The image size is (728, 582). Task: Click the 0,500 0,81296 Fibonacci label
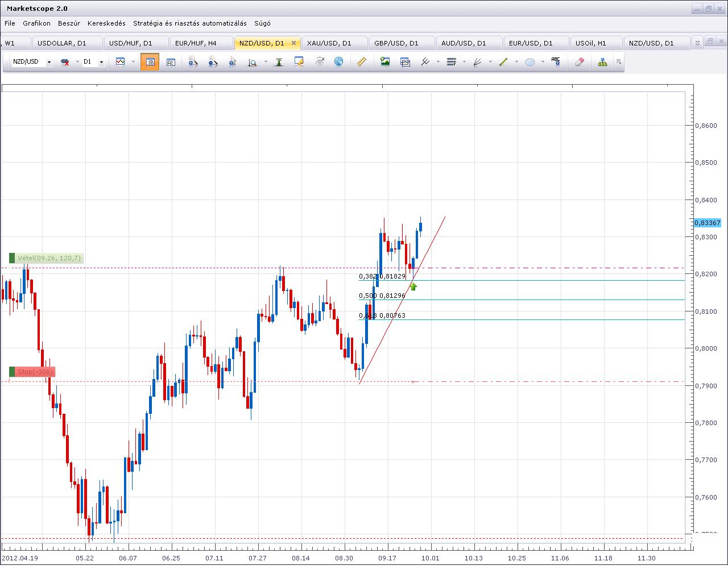point(382,296)
